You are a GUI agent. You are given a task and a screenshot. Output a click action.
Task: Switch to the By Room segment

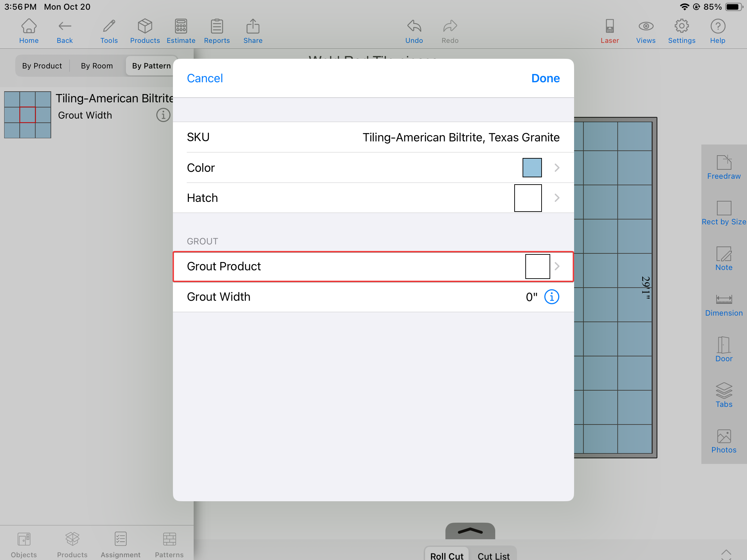pos(97,66)
